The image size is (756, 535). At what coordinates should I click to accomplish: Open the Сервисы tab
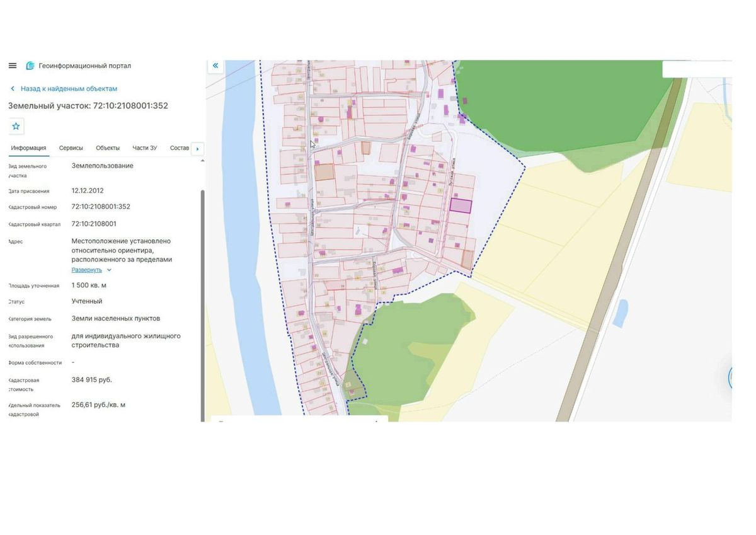71,148
